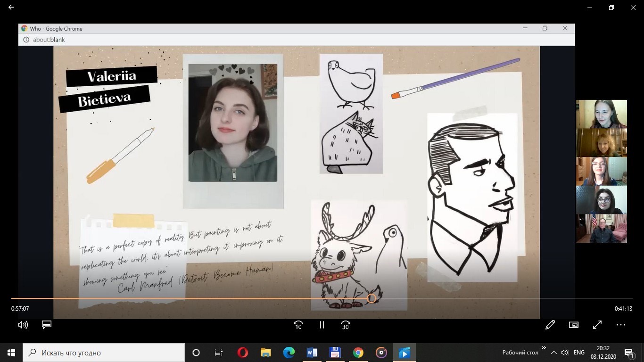The width and height of the screenshot is (644, 362).
Task: Mute the video using the volume icon
Action: click(23, 325)
